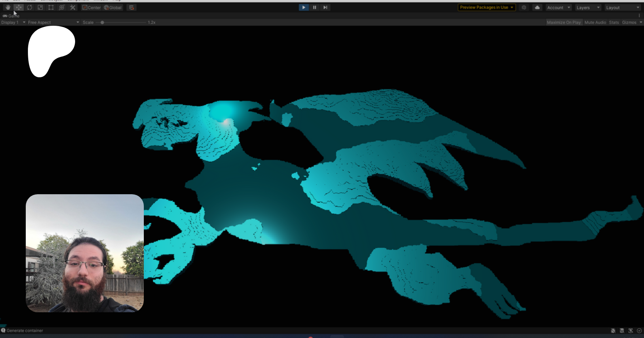The width and height of the screenshot is (644, 338).
Task: Click the grid snapping icon
Action: pos(132,8)
